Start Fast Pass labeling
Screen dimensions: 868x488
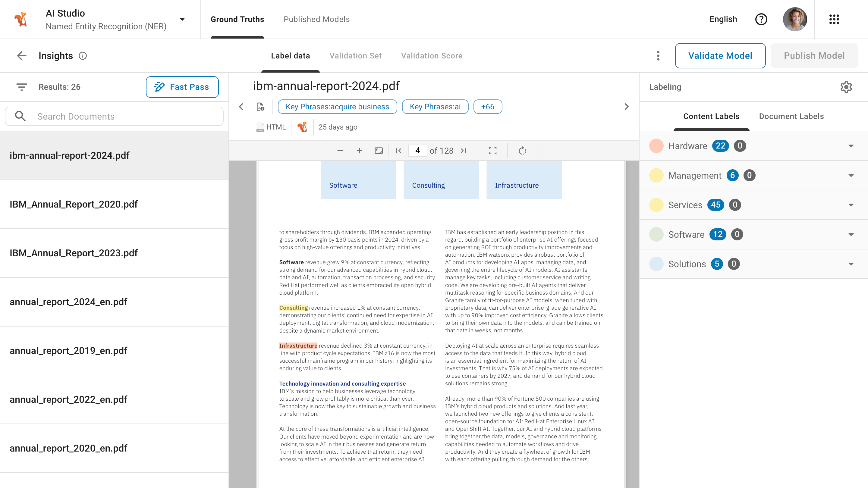point(182,87)
